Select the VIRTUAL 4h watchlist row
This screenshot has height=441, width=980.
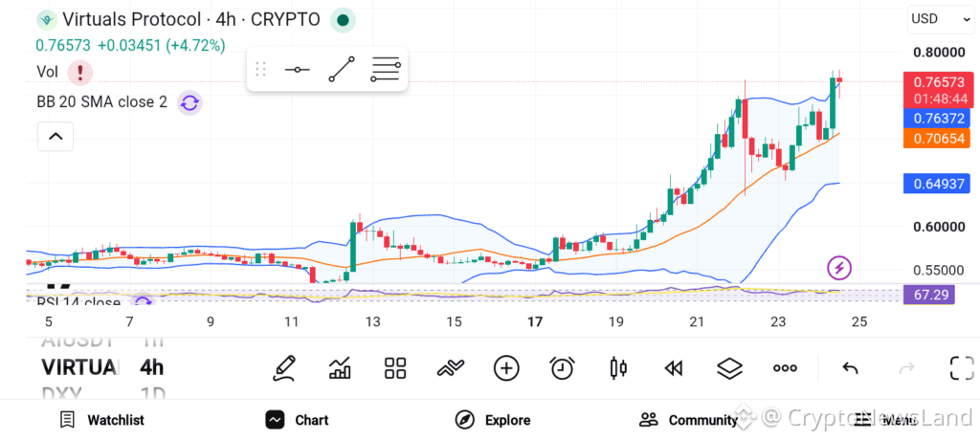tap(103, 367)
